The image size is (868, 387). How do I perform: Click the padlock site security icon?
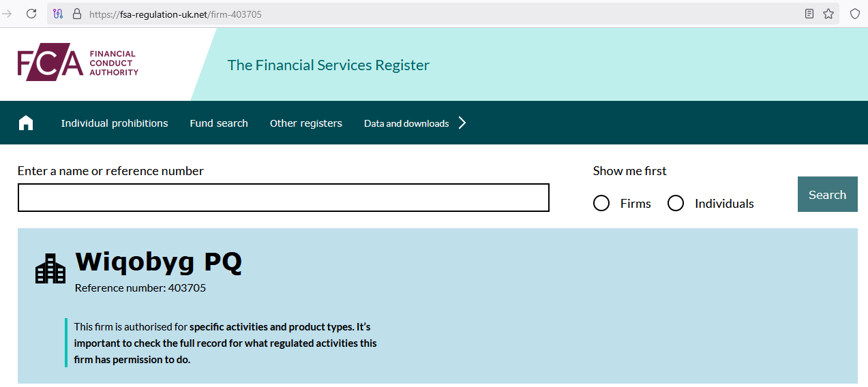tap(76, 14)
